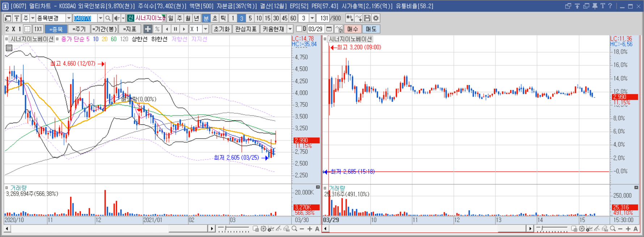The width and height of the screenshot is (644, 237).
Task: Select the =주기 tab
Action: coord(79,29)
